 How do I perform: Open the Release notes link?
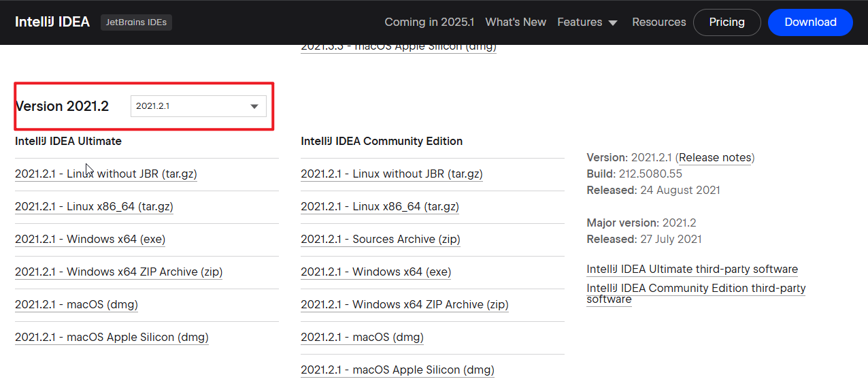(x=715, y=158)
